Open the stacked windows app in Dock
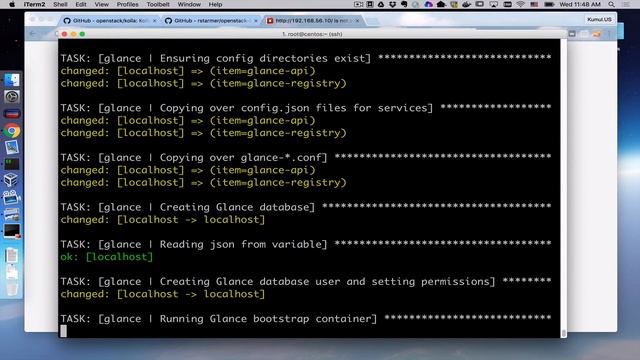 [11, 214]
